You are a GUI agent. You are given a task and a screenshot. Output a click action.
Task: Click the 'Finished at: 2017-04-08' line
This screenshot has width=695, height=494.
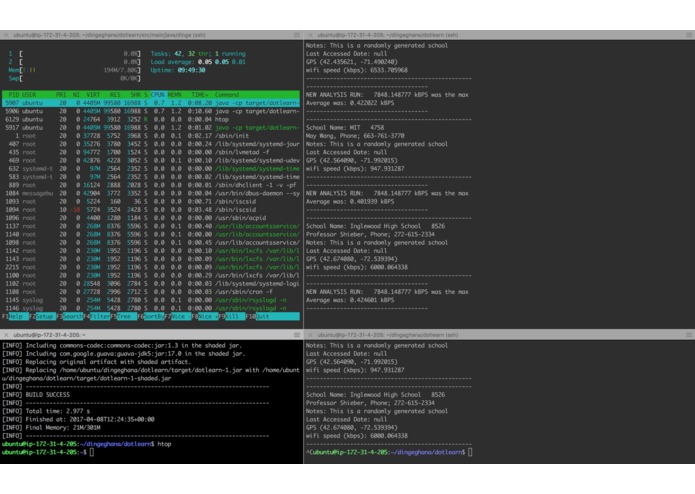78,419
